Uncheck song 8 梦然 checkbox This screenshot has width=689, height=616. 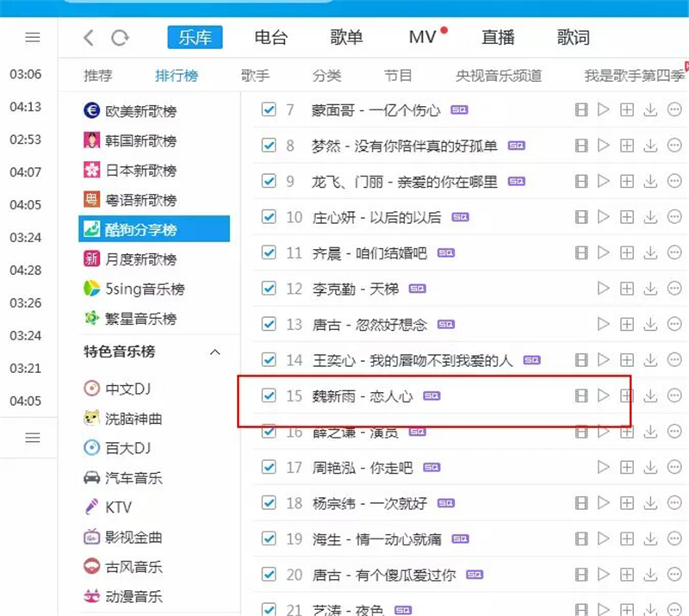pos(269,146)
